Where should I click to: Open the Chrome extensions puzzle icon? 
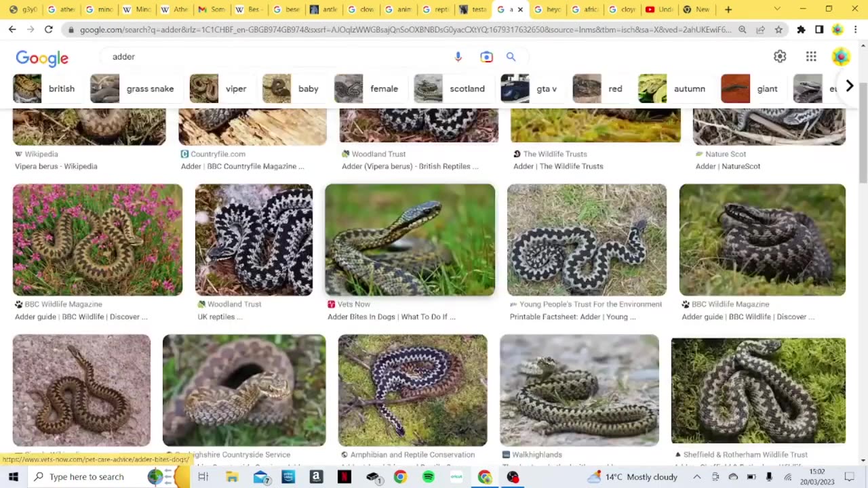(x=801, y=30)
